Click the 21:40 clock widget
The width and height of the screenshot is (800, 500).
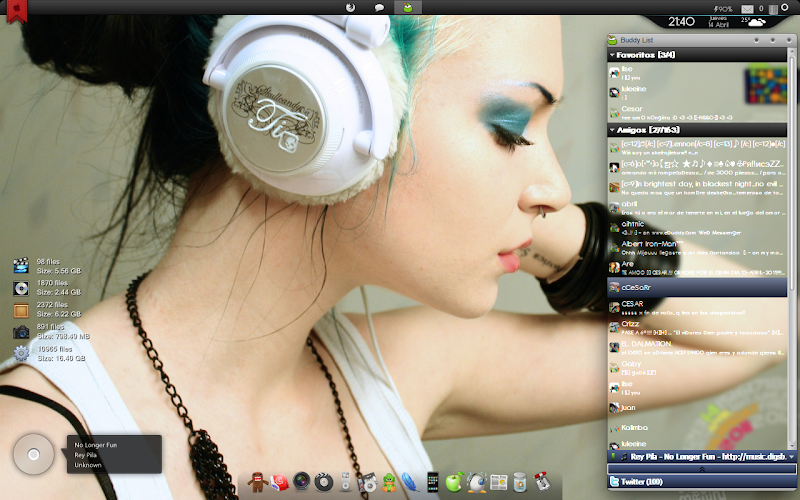[681, 21]
